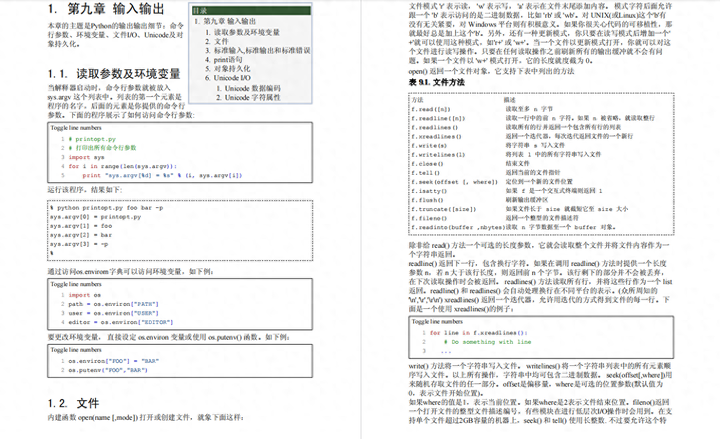This screenshot has height=439, width=720.
Task: Click the 'for i in range(len(sys.argv)):' line
Action: click(x=123, y=166)
